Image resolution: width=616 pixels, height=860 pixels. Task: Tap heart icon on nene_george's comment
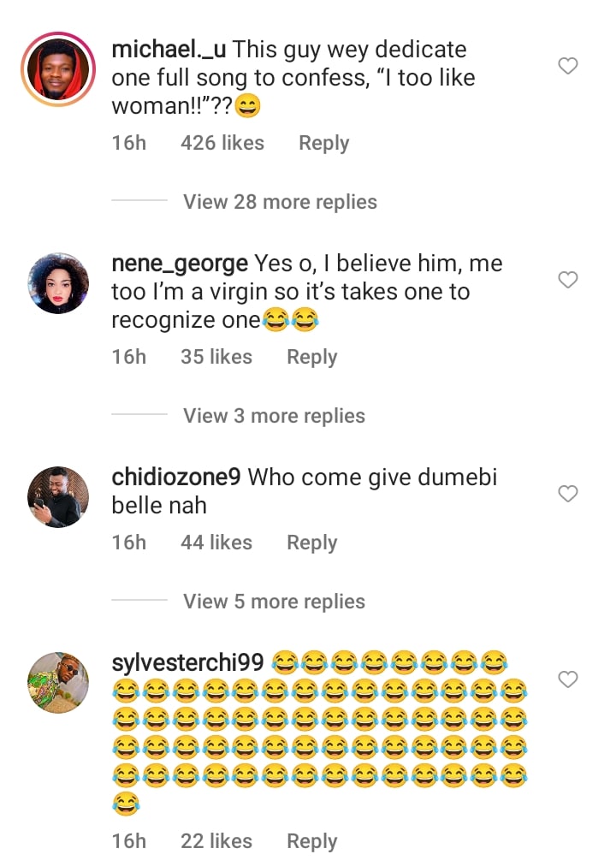click(568, 280)
